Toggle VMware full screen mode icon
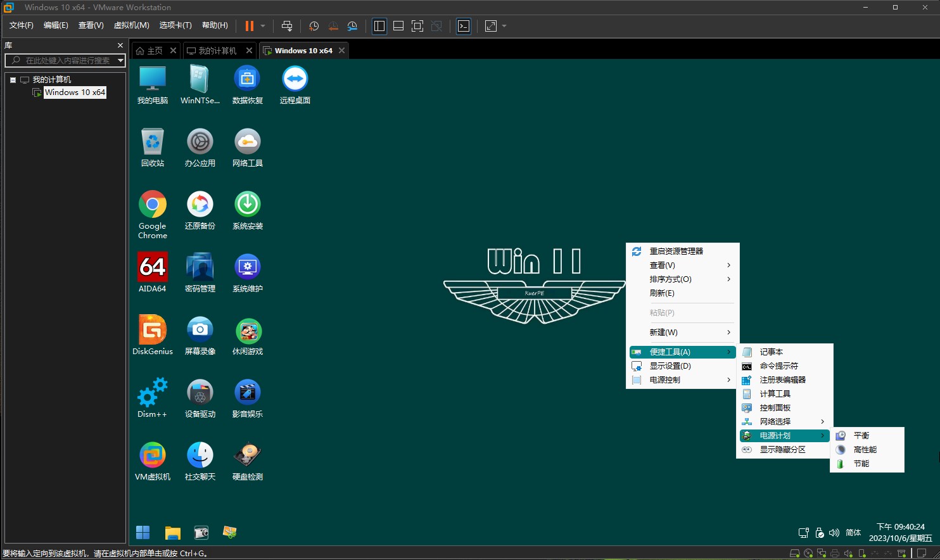The height and width of the screenshot is (560, 940). coord(417,26)
